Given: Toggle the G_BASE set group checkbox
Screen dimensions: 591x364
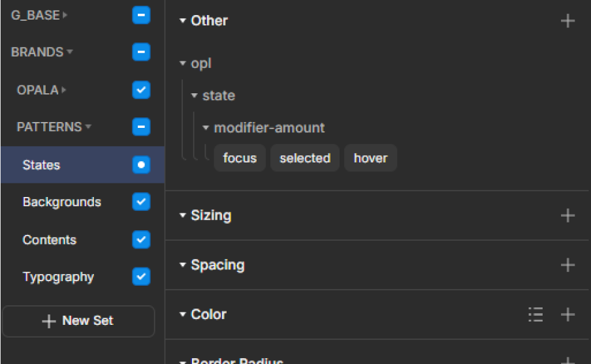Looking at the screenshot, I should 141,15.
